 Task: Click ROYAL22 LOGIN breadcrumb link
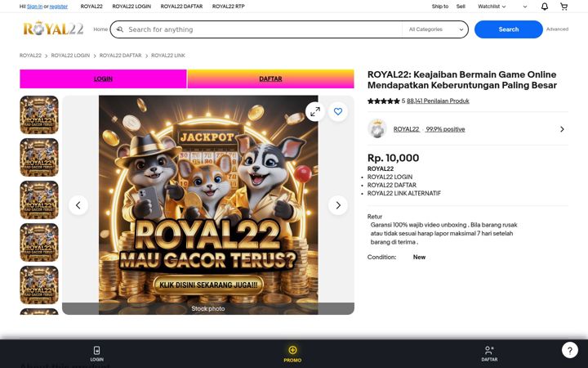tap(70, 56)
